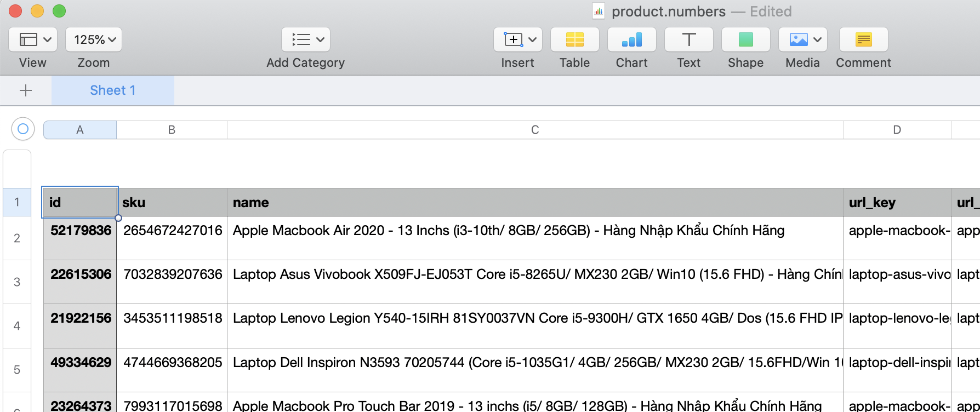Image resolution: width=980 pixels, height=412 pixels.
Task: Open the 125% zoom dropdown
Action: [x=94, y=39]
